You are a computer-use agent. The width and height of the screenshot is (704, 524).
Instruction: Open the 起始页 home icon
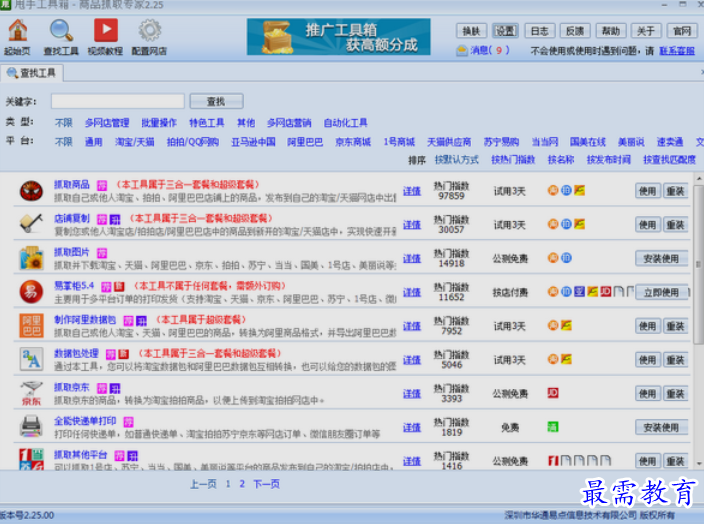(18, 31)
